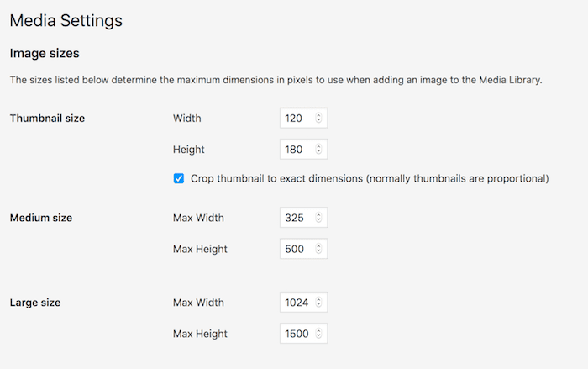The image size is (588, 369).
Task: Click the Height label under Thumbnail size
Action: pyautogui.click(x=189, y=150)
